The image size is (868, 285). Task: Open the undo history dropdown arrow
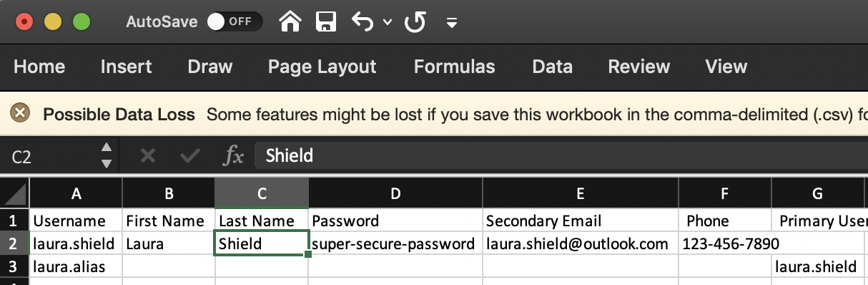point(388,22)
